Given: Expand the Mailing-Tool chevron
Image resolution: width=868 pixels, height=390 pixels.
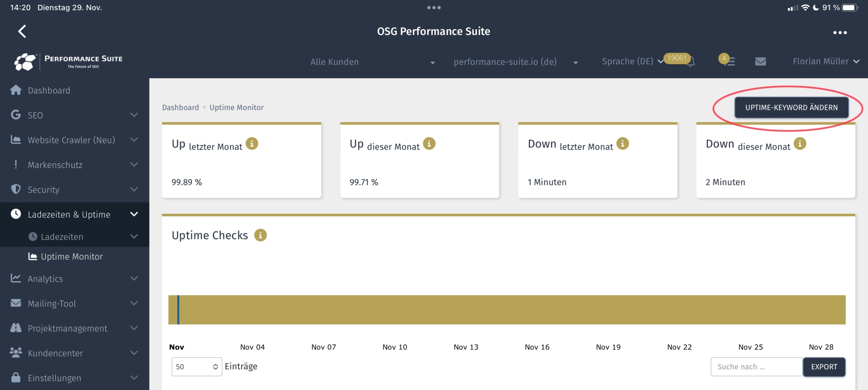Looking at the screenshot, I should point(134,303).
